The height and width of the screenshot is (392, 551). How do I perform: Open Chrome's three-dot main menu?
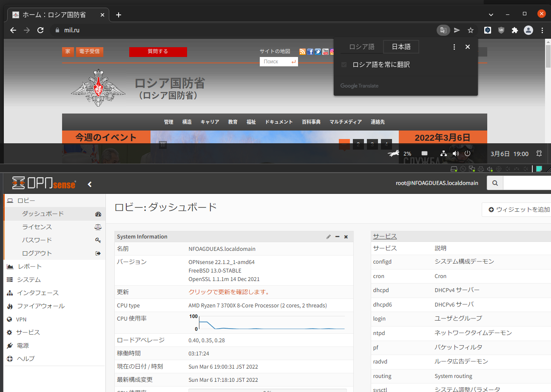click(542, 30)
